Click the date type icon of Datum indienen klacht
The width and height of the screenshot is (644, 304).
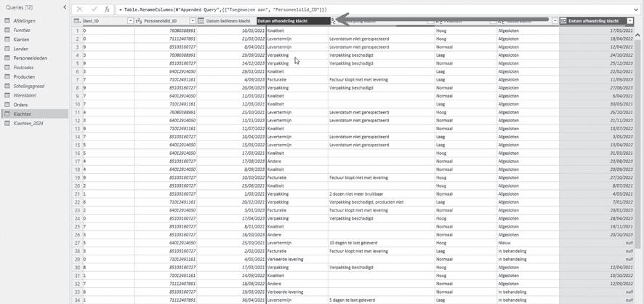click(201, 20)
